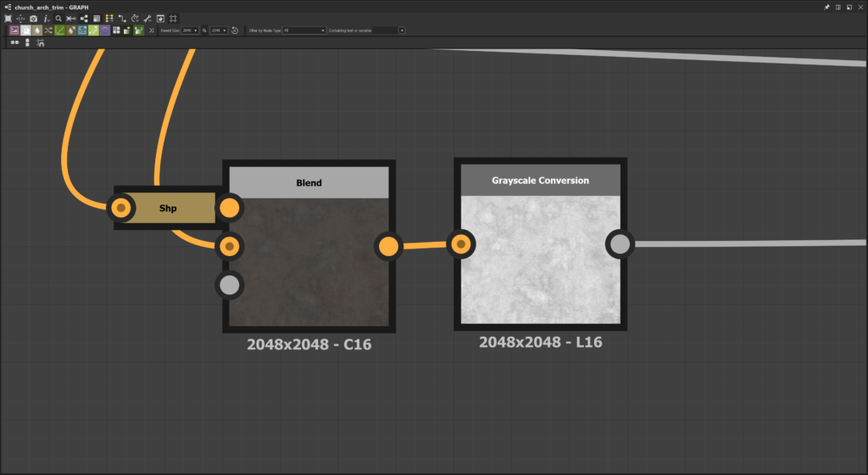Toggle the parent size link icon
The image size is (868, 475).
click(x=203, y=31)
